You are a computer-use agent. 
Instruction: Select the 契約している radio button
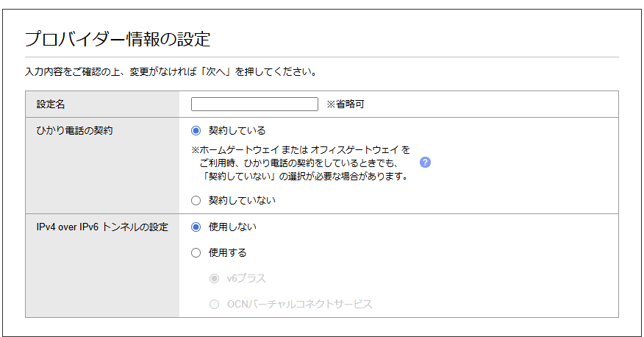coord(196,130)
